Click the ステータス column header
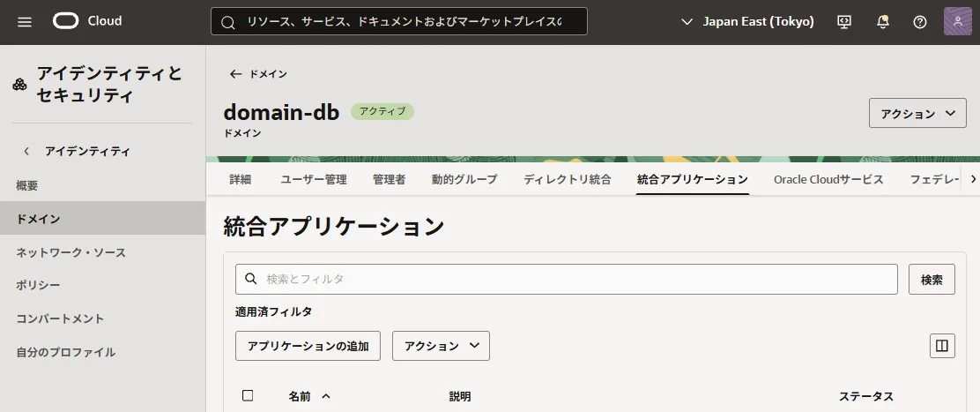The width and height of the screenshot is (980, 412). [865, 396]
